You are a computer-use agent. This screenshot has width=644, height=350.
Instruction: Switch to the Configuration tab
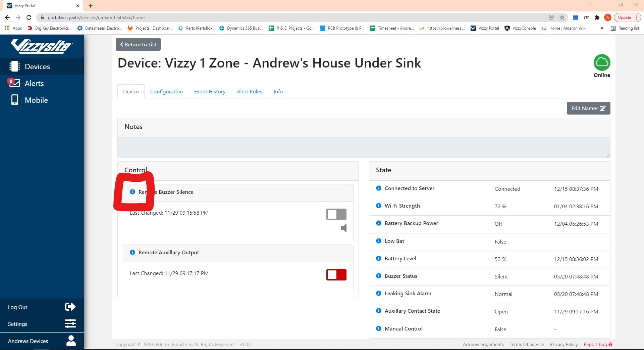point(166,91)
